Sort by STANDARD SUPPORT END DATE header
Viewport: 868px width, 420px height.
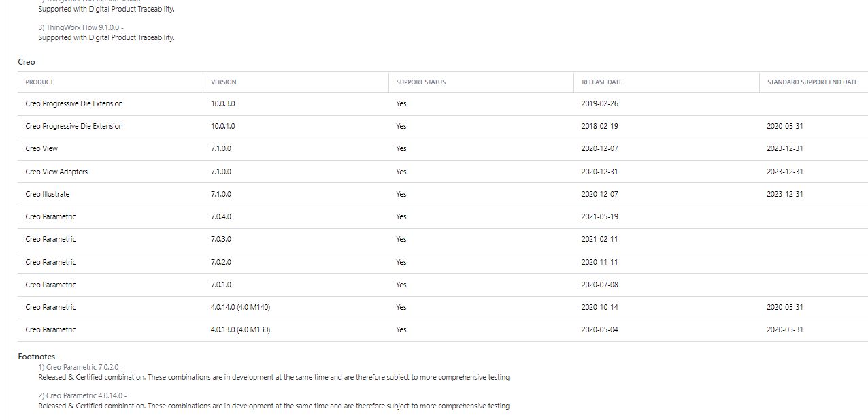(812, 82)
